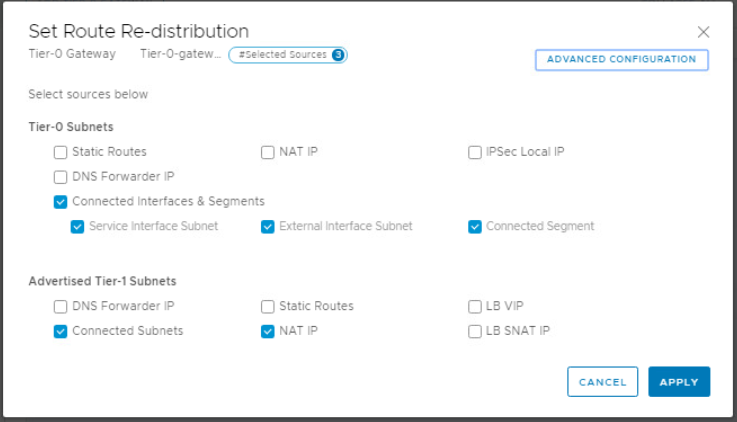Image resolution: width=737 pixels, height=422 pixels.
Task: Check Tier-1 Static Routes option
Action: (x=267, y=306)
